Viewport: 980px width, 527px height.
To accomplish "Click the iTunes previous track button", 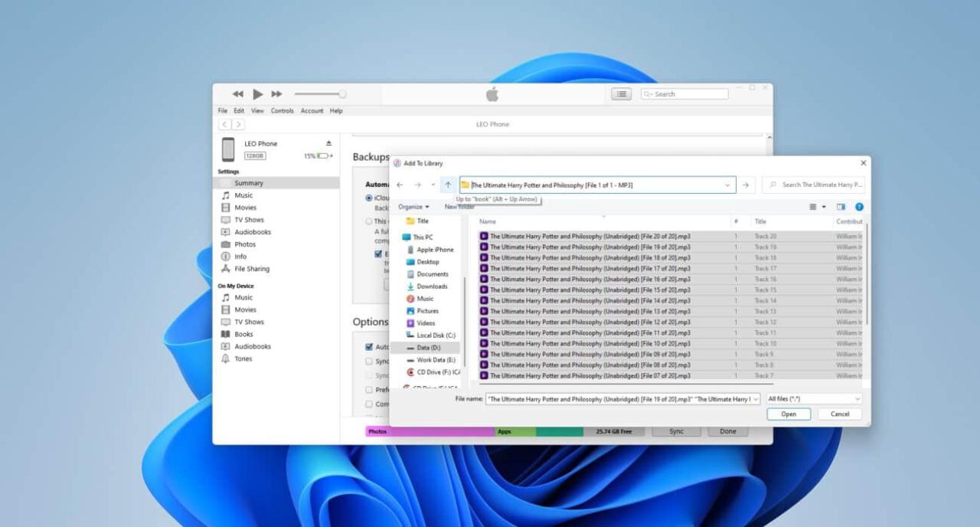I will point(238,94).
